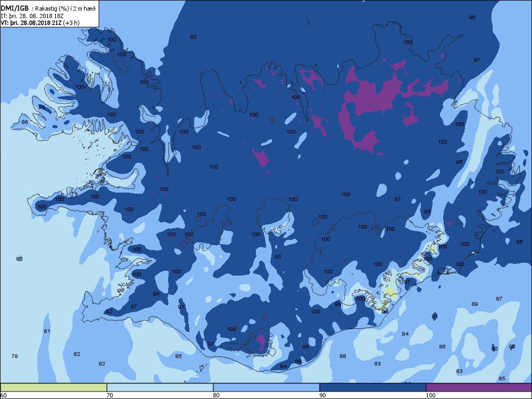
Task: Click the "DMI/IGB" title text
Action: (15, 9)
